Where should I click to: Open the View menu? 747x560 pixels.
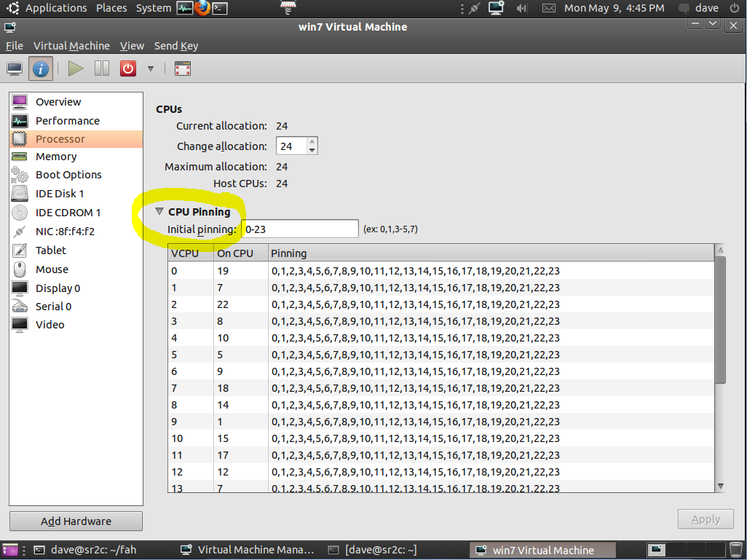132,46
